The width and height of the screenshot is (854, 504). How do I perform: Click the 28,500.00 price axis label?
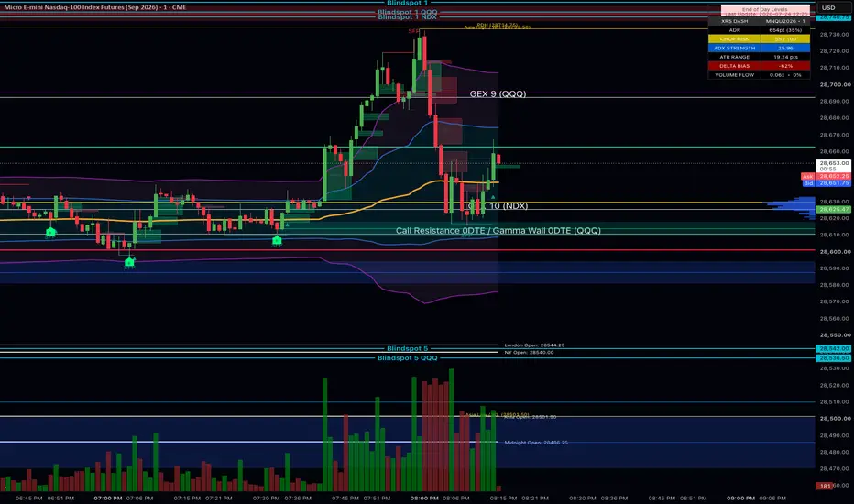[835, 419]
